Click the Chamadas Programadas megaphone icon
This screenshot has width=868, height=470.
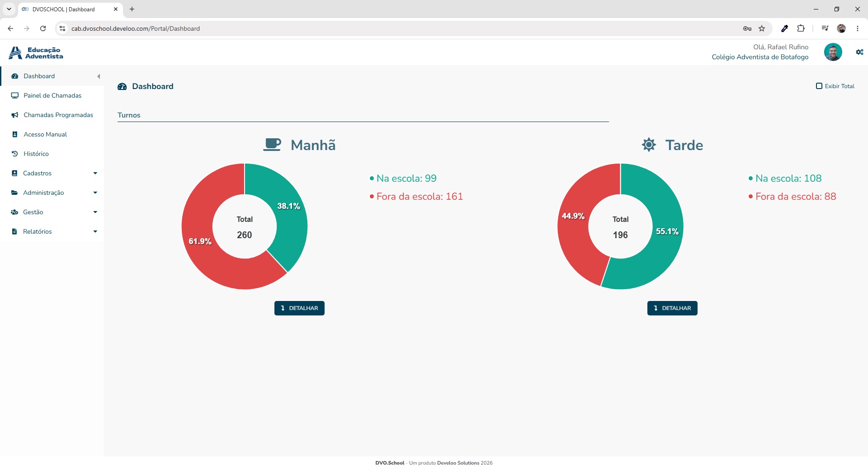pyautogui.click(x=14, y=115)
